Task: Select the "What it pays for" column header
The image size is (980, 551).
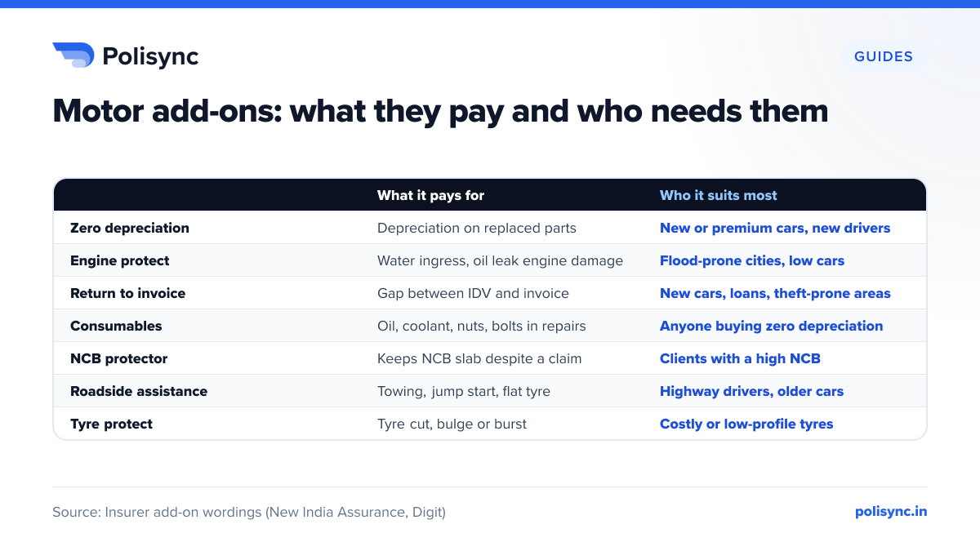Action: 430,196
